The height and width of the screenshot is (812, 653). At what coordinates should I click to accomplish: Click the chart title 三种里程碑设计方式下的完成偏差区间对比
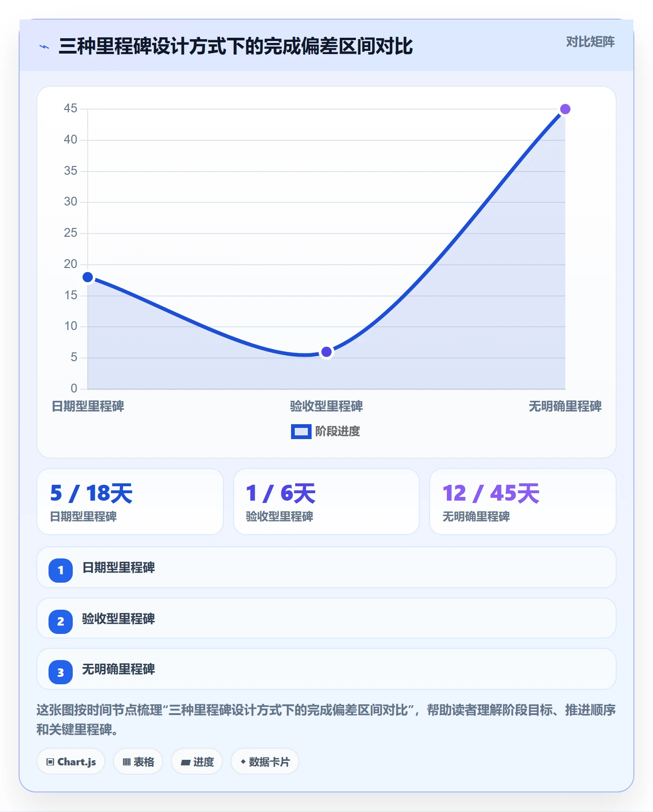tap(236, 47)
